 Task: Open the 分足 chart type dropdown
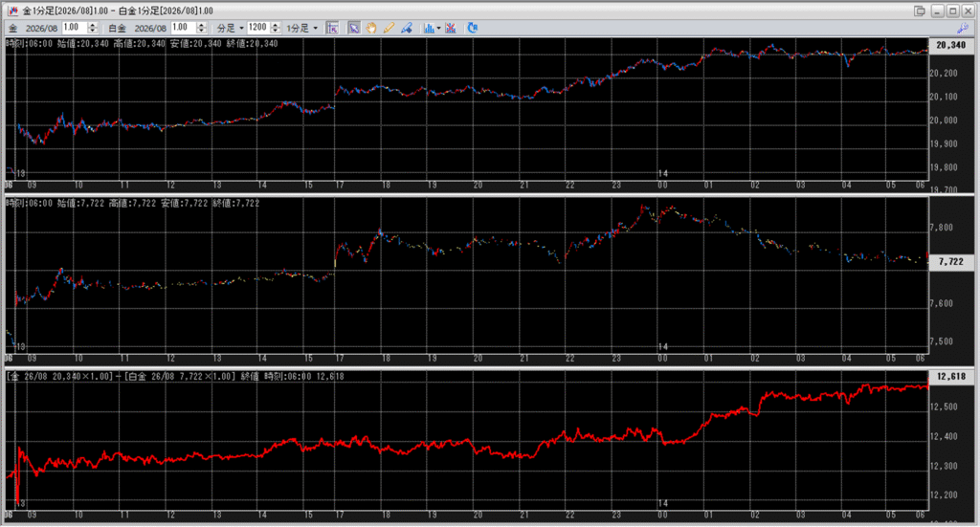(x=230, y=28)
